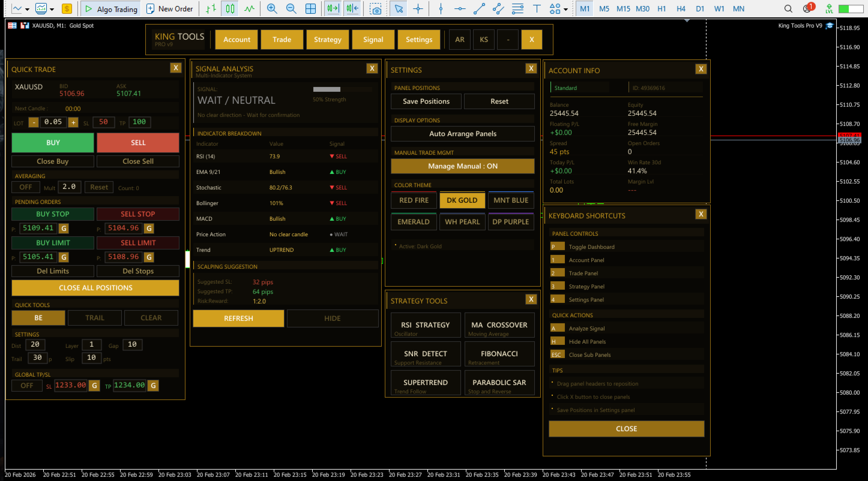Open the Strategy tab in King Tools

coord(327,40)
